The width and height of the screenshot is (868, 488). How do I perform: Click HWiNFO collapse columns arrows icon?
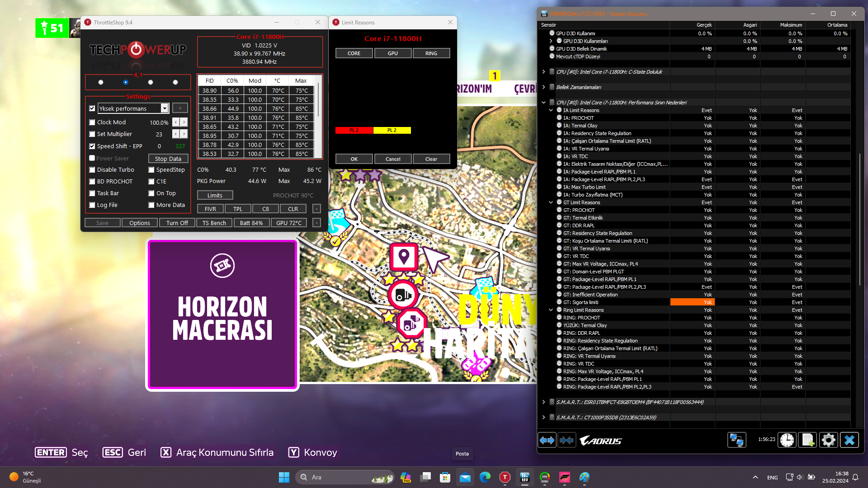click(x=566, y=440)
